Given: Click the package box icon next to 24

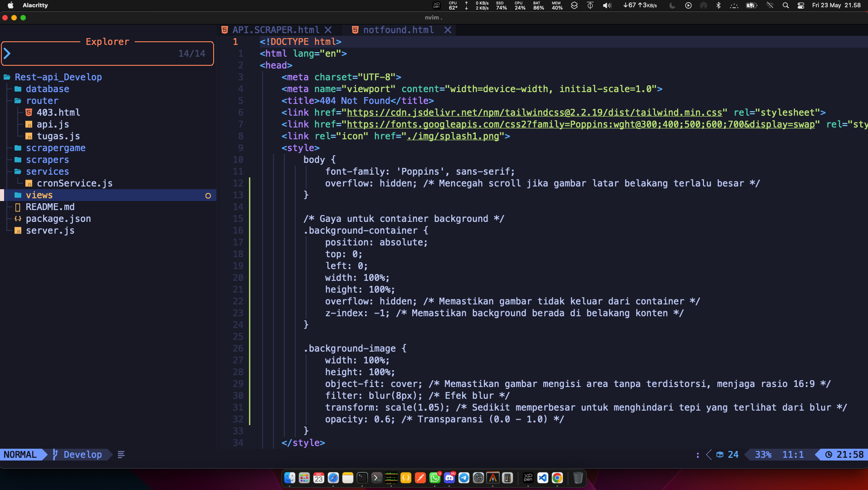Looking at the screenshot, I should (720, 455).
